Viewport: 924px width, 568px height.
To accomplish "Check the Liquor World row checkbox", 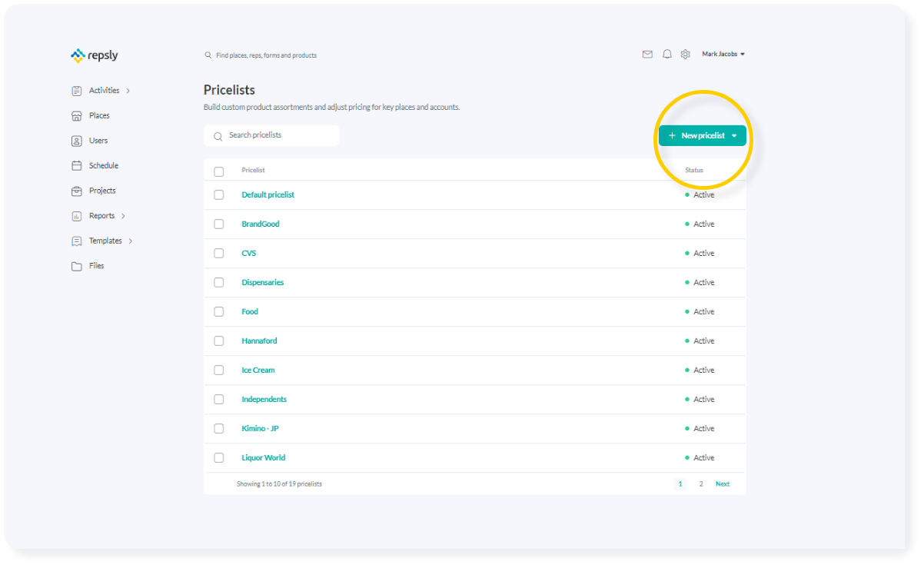I will 218,458.
